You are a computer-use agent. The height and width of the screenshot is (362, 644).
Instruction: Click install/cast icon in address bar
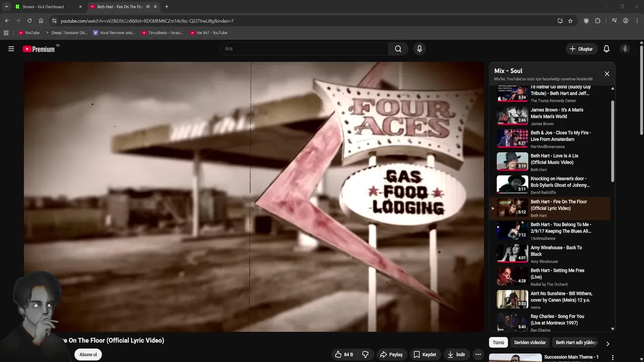(560, 21)
